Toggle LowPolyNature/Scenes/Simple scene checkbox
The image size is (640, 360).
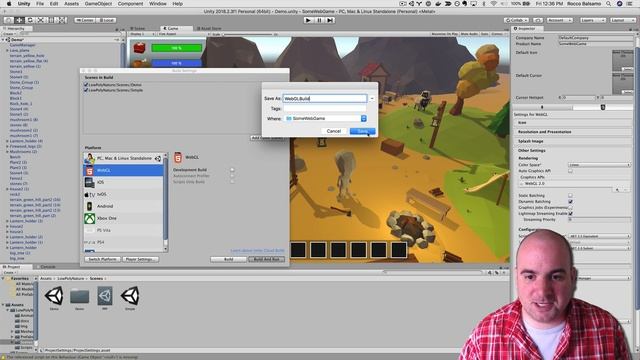click(86, 90)
